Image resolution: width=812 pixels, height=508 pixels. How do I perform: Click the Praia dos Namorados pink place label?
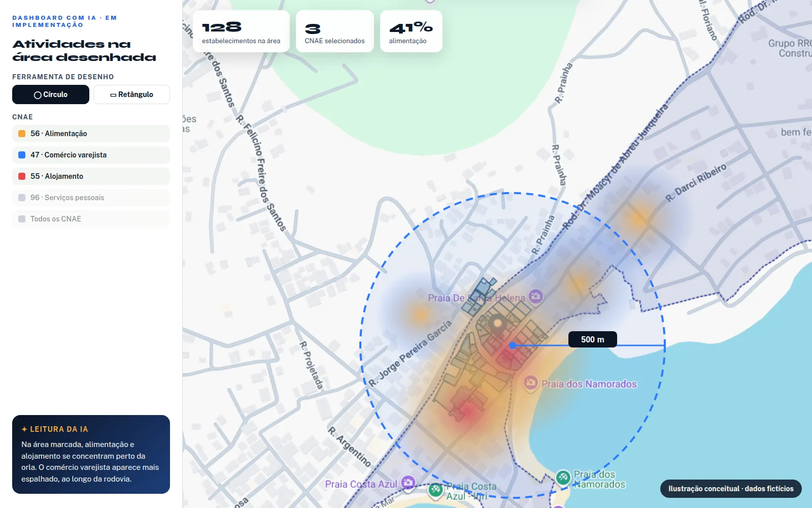pyautogui.click(x=589, y=384)
